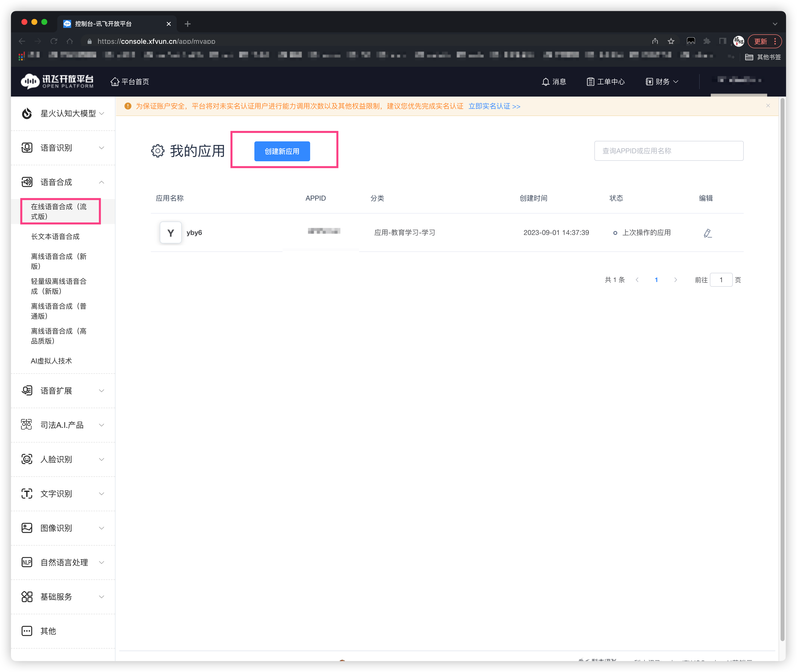Click the edit pencil icon for yby6
Screen dimensions: 797x672
707,233
